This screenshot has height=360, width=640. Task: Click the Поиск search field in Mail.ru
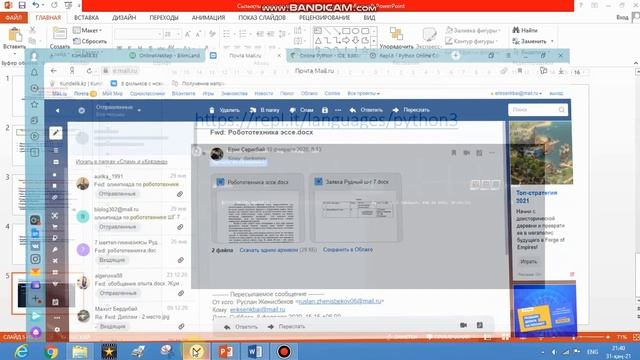[x=538, y=110]
